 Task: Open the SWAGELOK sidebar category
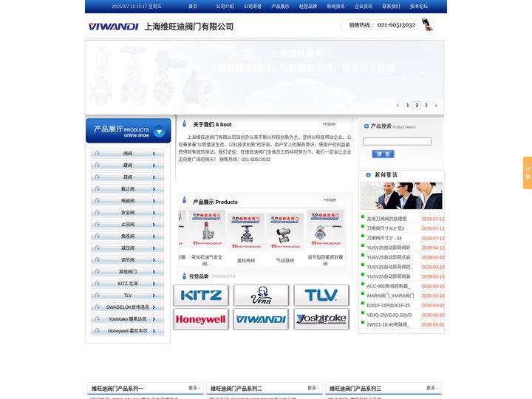pyautogui.click(x=128, y=307)
